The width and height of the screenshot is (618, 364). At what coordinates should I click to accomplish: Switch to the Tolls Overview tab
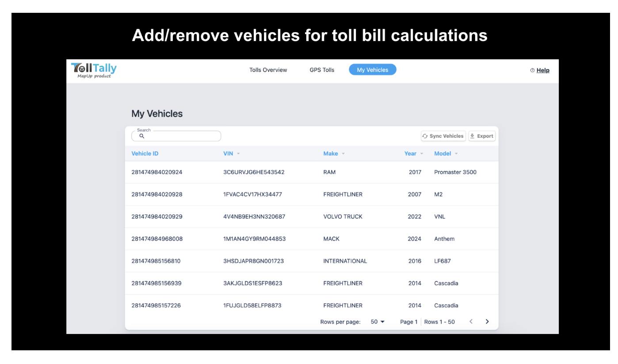(268, 70)
